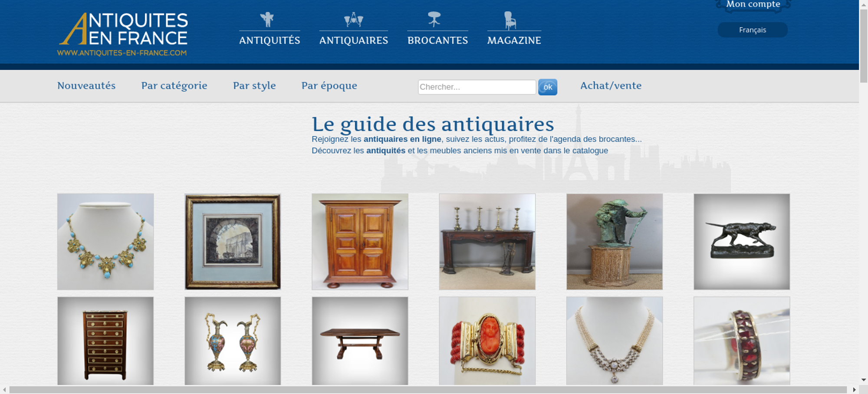Click the ok search button

[548, 87]
